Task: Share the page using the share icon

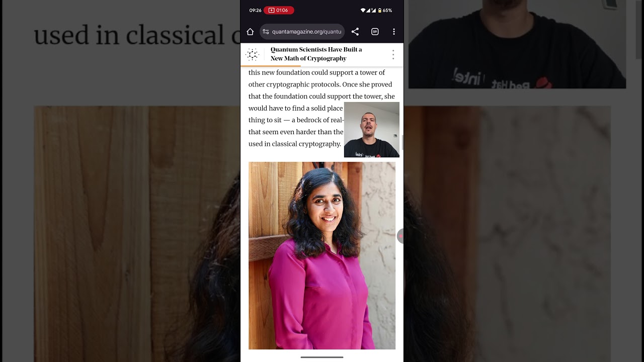Action: 355,32
